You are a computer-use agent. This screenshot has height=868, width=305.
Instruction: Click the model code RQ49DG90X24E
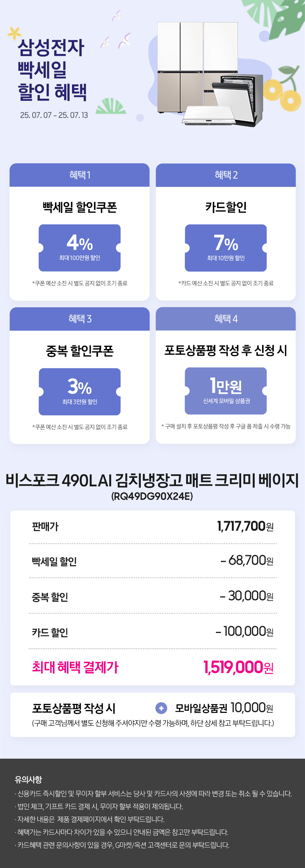(x=152, y=496)
